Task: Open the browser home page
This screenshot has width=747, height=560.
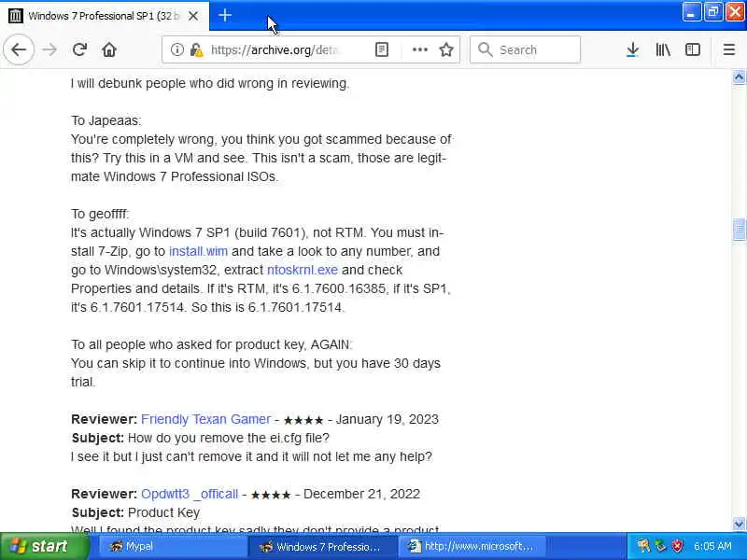Action: (109, 49)
